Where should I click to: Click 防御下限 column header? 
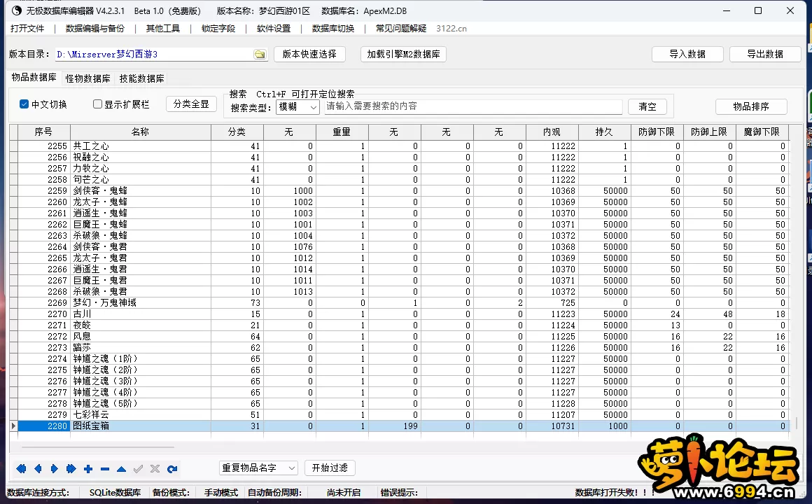[x=657, y=132]
